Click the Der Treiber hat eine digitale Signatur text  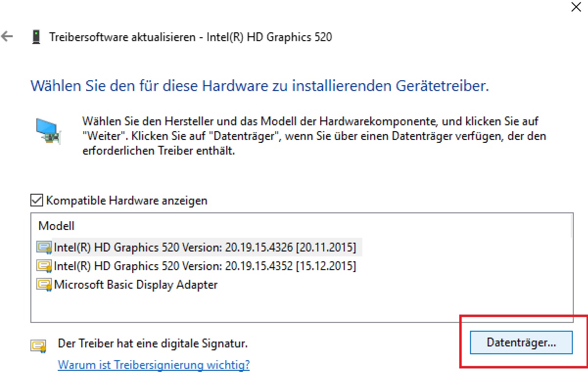click(153, 343)
